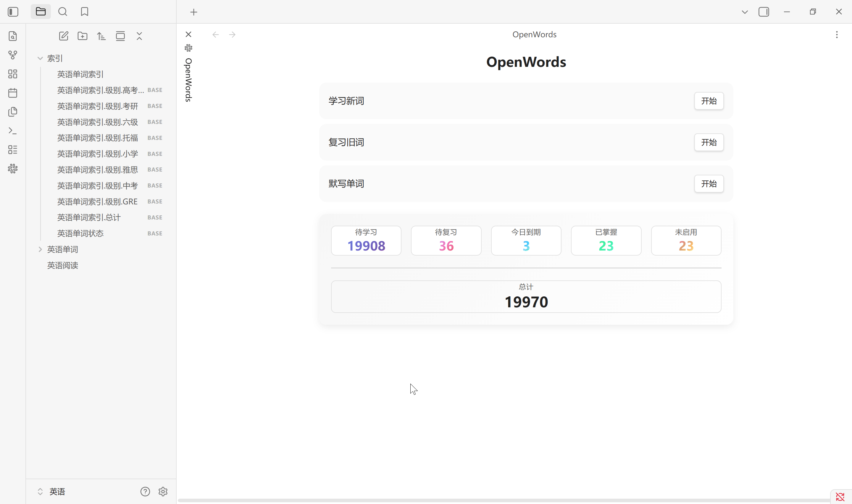Open the command palette icon
This screenshot has width=852, height=504.
tap(13, 131)
